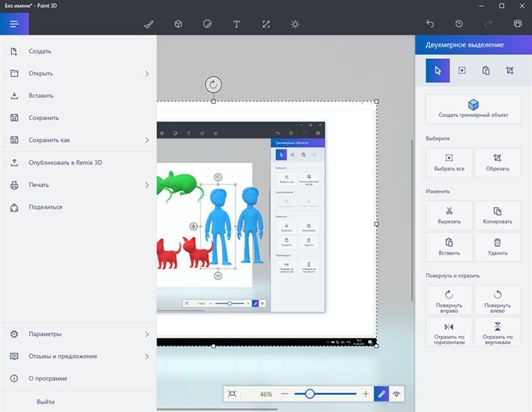Image resolution: width=532 pixels, height=412 pixels.
Task: Expand the Открыть submenu arrow
Action: [x=147, y=74]
